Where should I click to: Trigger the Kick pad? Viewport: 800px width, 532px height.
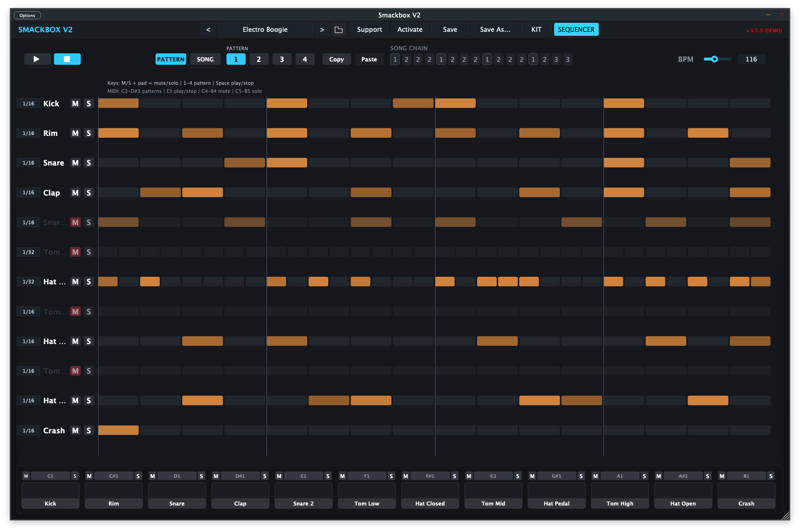(x=51, y=495)
